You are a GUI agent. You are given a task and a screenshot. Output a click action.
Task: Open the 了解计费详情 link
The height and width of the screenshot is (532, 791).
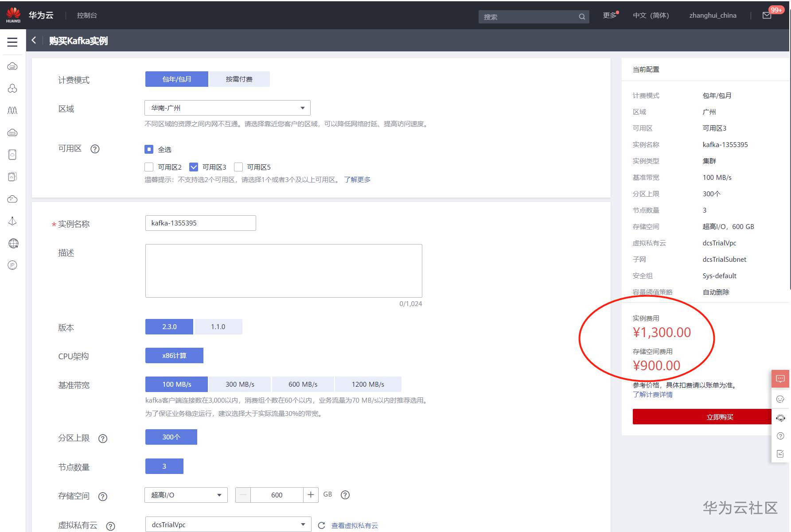click(652, 394)
